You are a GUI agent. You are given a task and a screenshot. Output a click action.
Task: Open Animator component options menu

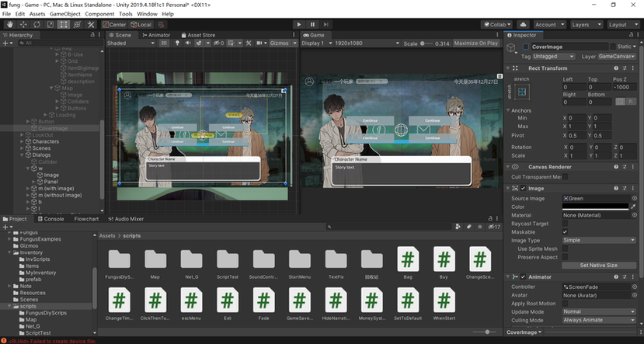click(x=633, y=276)
